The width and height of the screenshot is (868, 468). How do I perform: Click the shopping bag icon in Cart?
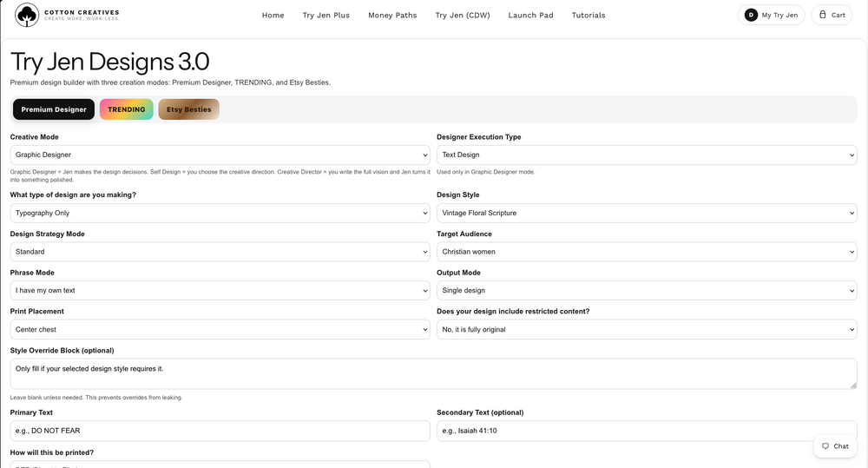tap(823, 15)
